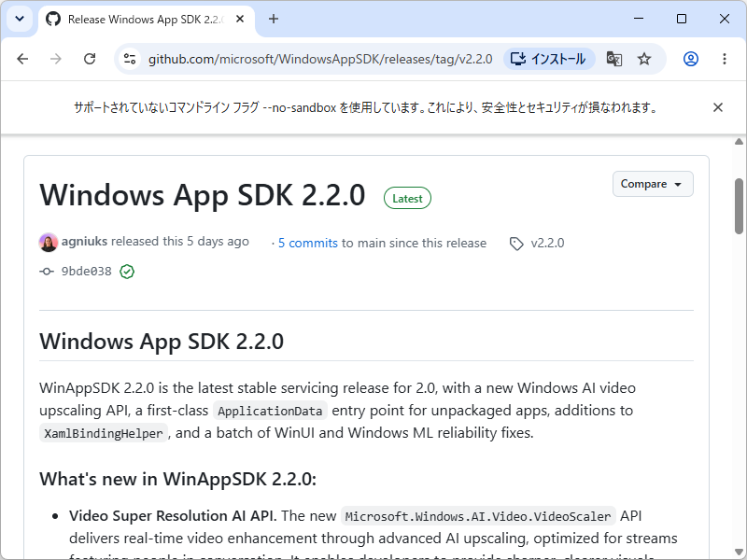This screenshot has width=747, height=560.
Task: Dismiss the no-sandbox warning bar
Action: coord(718,107)
